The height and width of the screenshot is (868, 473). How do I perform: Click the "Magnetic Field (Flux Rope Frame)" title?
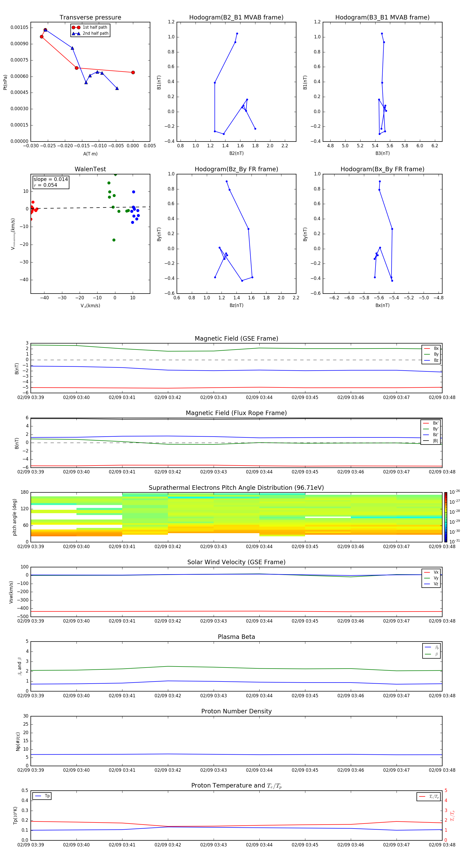[x=236, y=413]
